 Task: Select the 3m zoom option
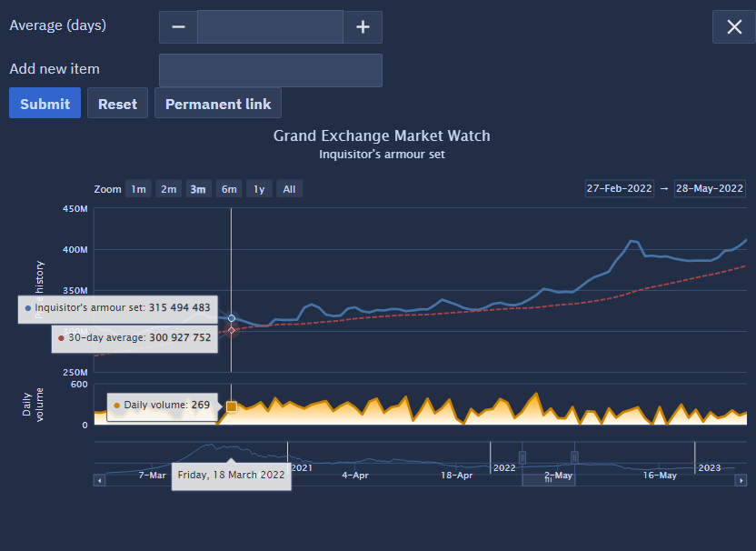pos(198,189)
